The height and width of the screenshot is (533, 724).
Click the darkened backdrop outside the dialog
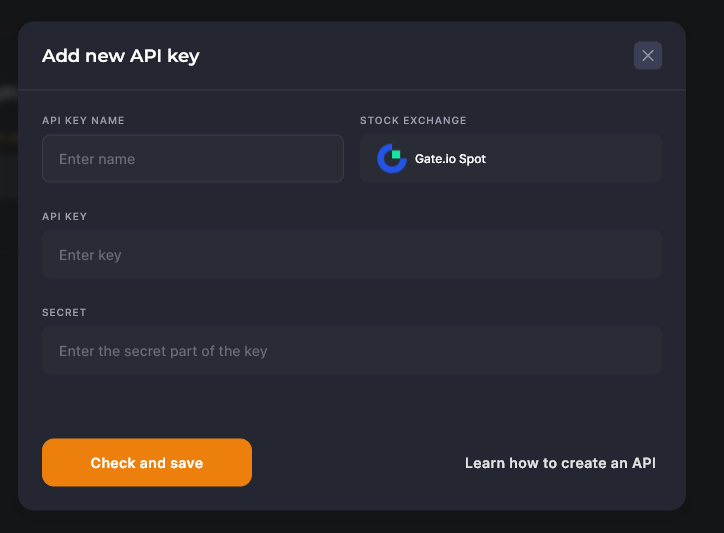tap(705, 277)
